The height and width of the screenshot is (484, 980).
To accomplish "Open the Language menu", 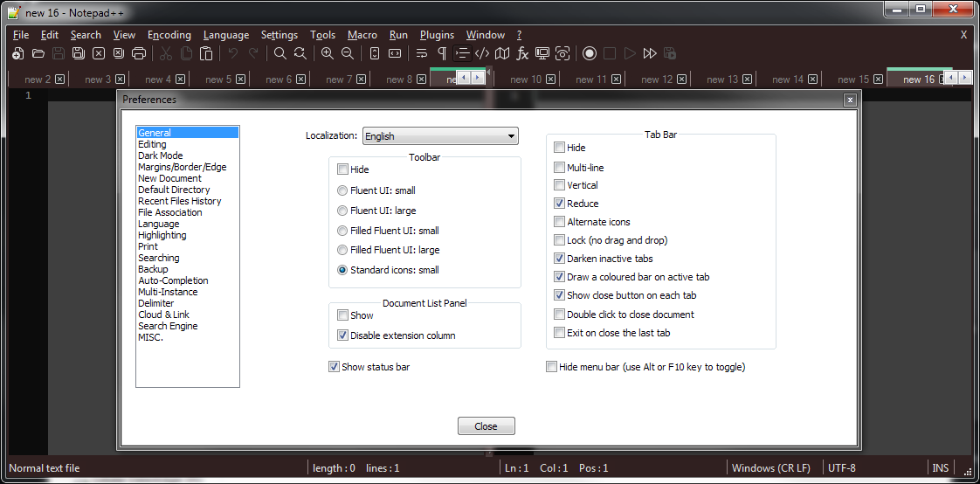I will [x=226, y=35].
